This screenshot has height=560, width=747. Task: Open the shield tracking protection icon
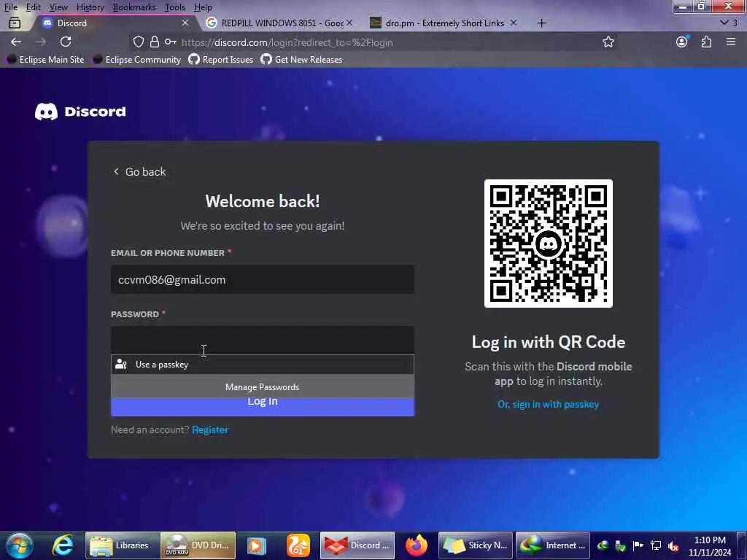click(138, 42)
